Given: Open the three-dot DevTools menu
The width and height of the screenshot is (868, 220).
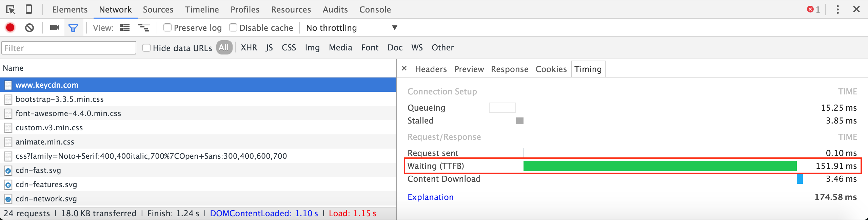Looking at the screenshot, I should pos(837,9).
